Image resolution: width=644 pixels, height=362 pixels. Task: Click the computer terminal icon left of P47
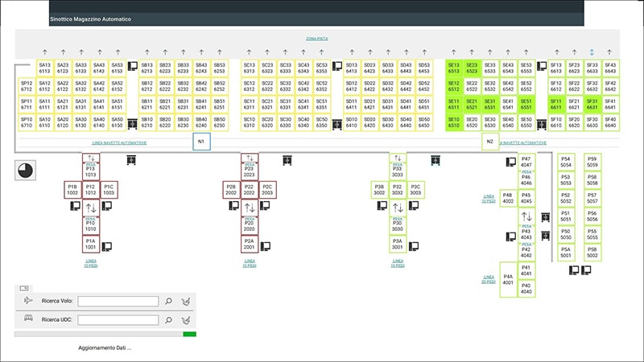coord(510,162)
